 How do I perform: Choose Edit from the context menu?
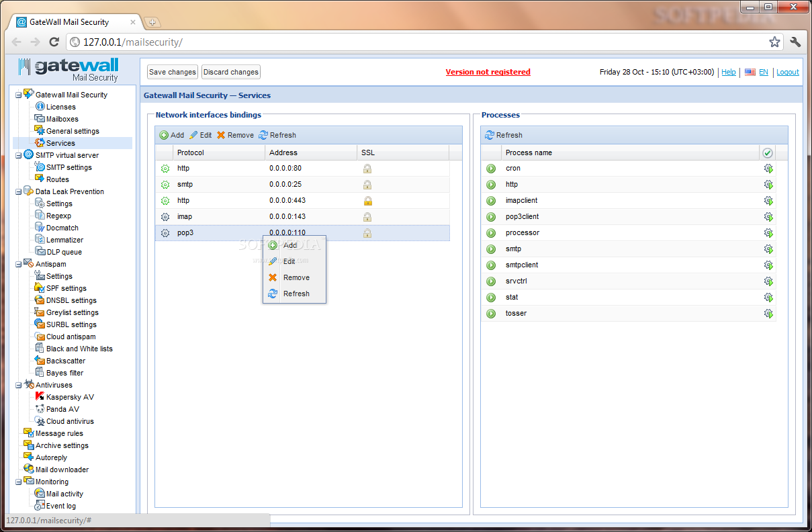[x=294, y=261]
